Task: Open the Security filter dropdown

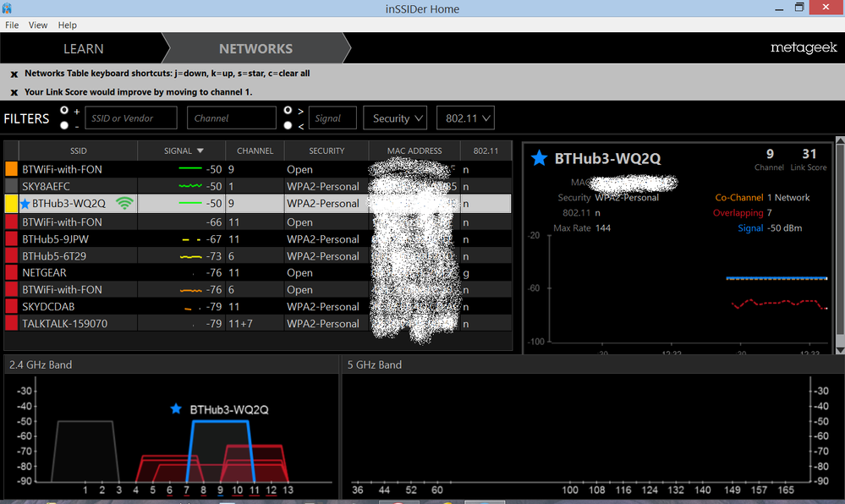Action: (x=395, y=118)
